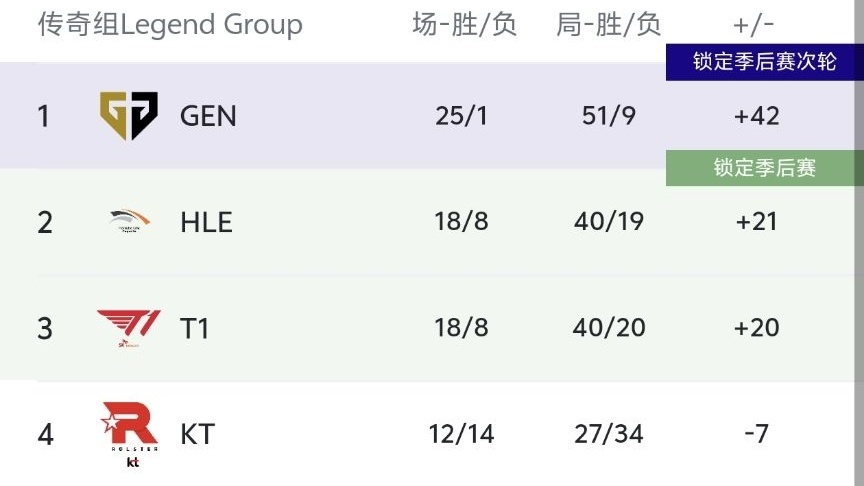Image resolution: width=864 pixels, height=486 pixels.
Task: Open the T1 team name
Action: click(195, 329)
